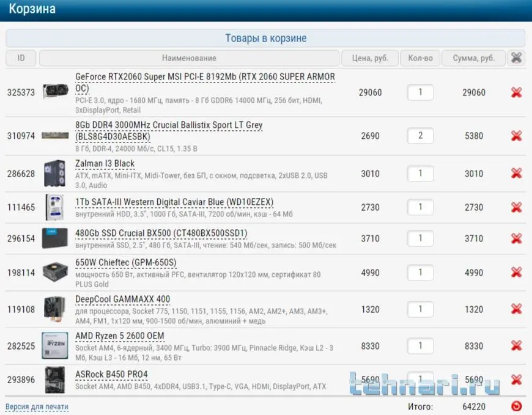Click the Цена, руб. column header
Image resolution: width=532 pixels, height=415 pixels.
pos(370,58)
